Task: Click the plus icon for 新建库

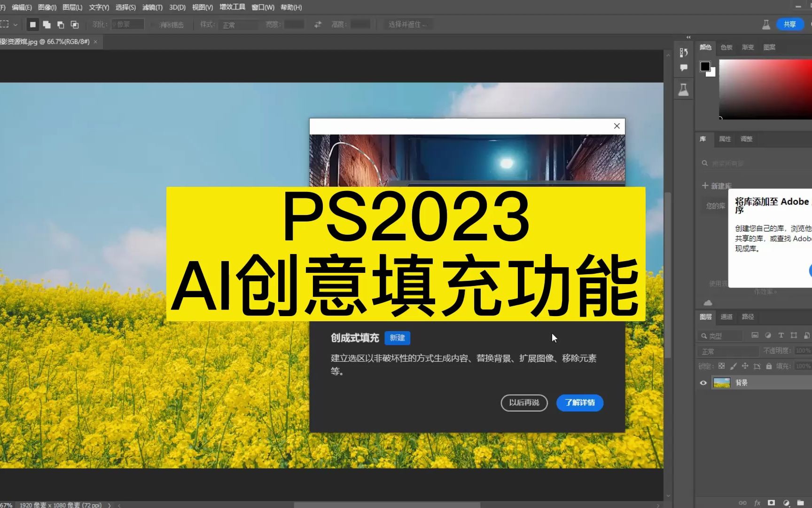Action: (x=705, y=185)
